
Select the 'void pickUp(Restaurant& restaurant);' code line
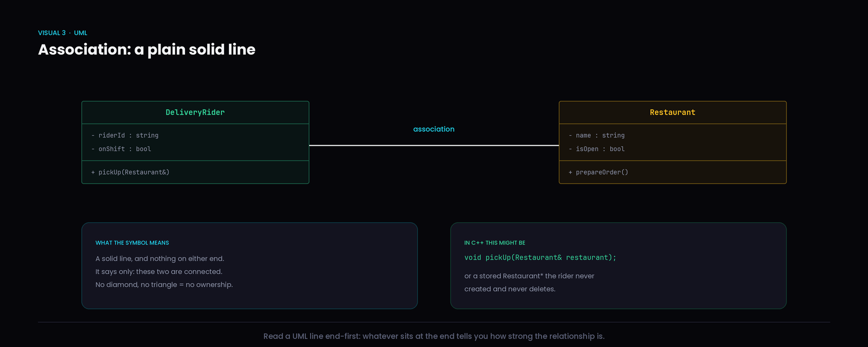[540, 258]
